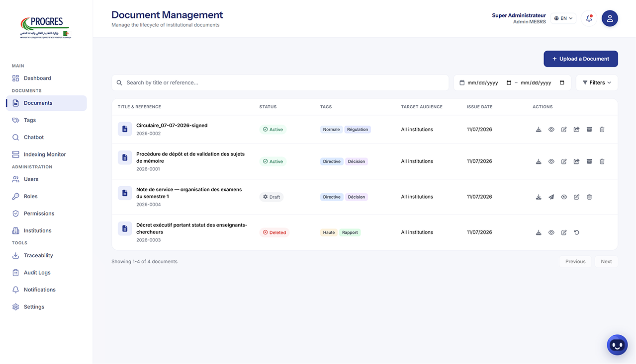
Task: Download the Décret exécutif document
Action: (x=539, y=232)
